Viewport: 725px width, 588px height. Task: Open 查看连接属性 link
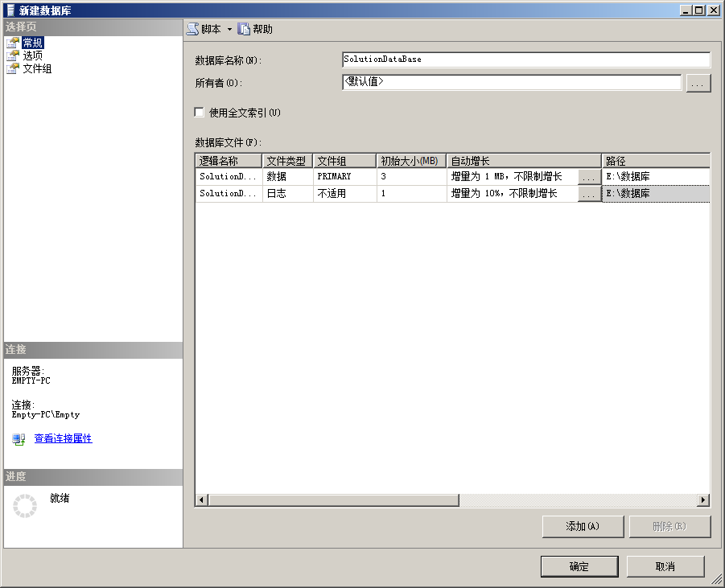[x=63, y=438]
